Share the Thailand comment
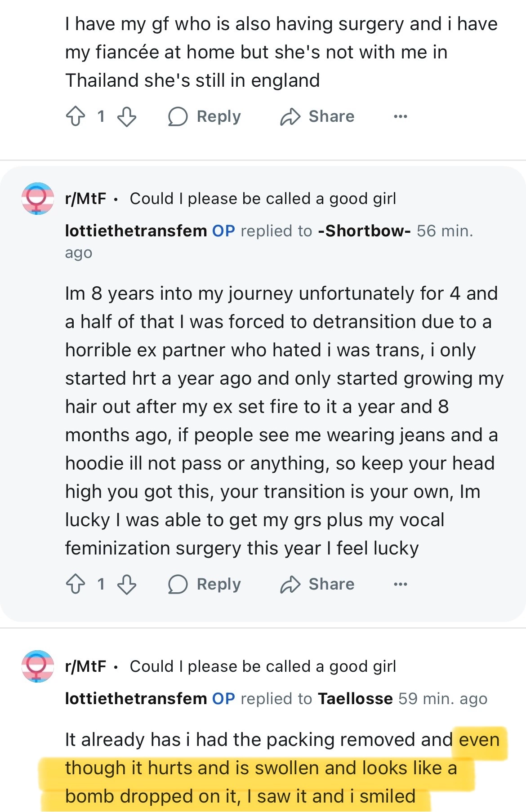The image size is (526, 812). tap(317, 116)
